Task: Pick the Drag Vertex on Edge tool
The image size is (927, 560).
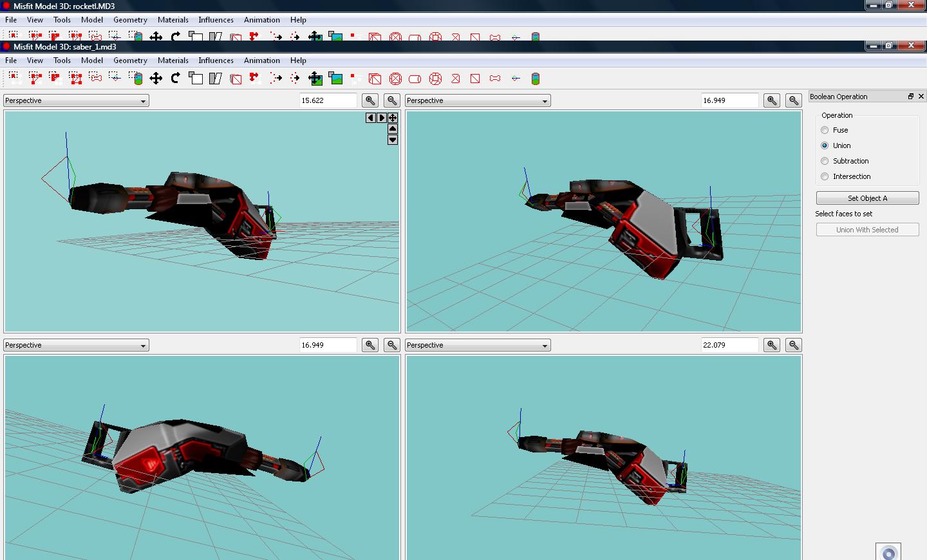Action: click(x=256, y=79)
